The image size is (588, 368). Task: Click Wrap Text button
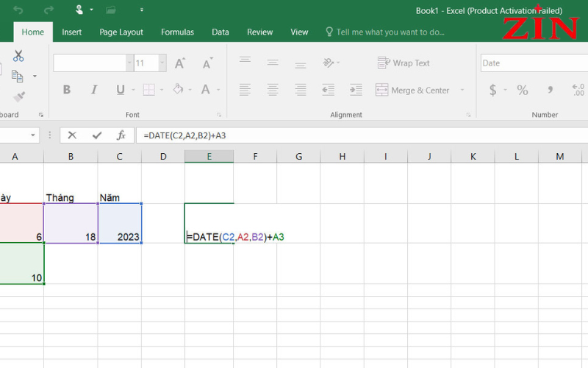[403, 63]
